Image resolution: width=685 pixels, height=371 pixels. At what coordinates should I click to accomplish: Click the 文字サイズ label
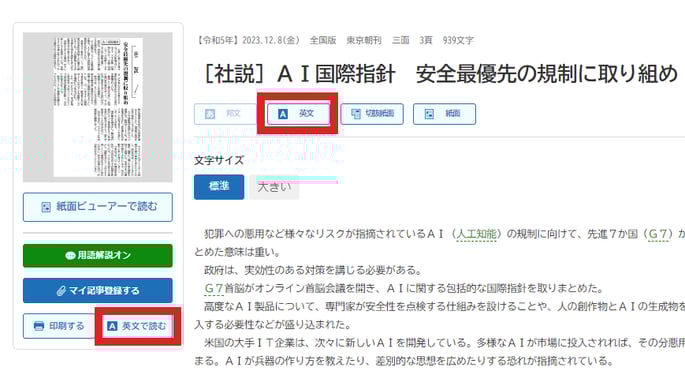click(x=219, y=160)
